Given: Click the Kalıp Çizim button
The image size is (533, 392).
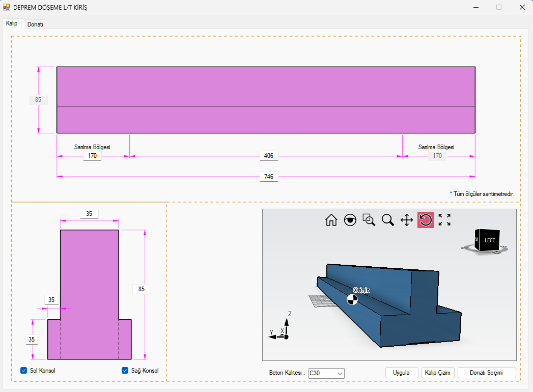Looking at the screenshot, I should pyautogui.click(x=438, y=373).
